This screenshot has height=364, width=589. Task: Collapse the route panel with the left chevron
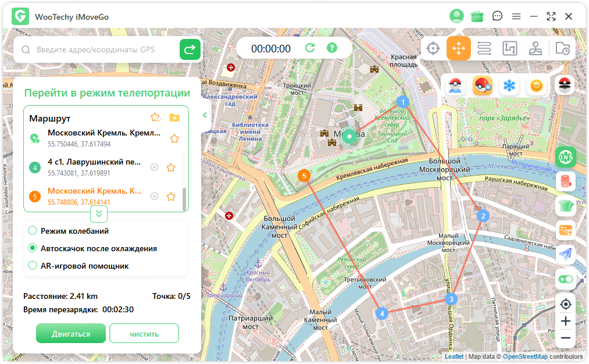pyautogui.click(x=204, y=115)
